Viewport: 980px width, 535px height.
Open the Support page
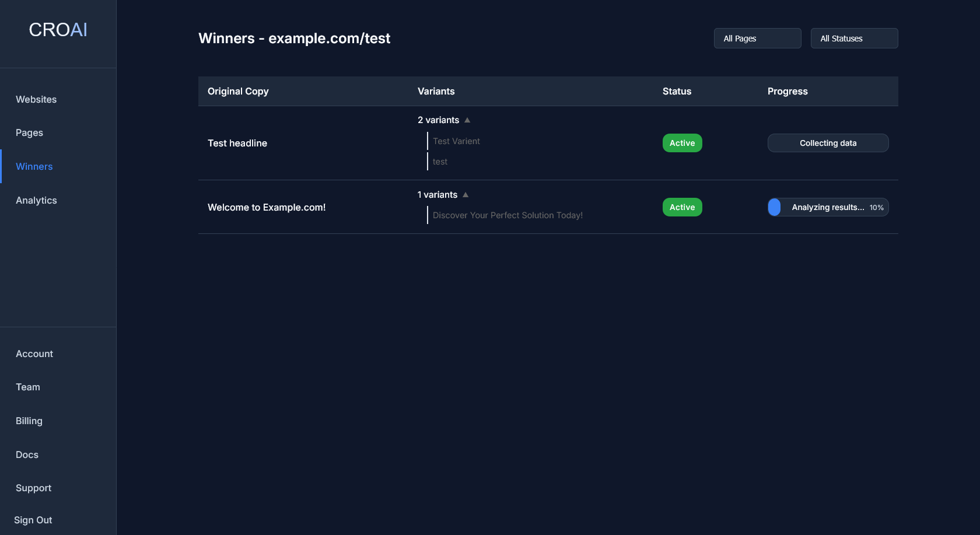point(33,488)
